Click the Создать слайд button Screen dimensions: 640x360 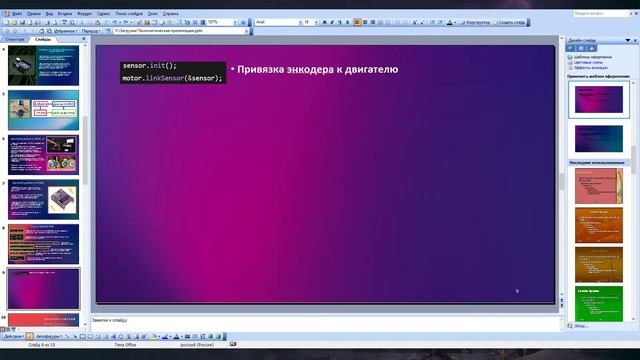point(509,22)
